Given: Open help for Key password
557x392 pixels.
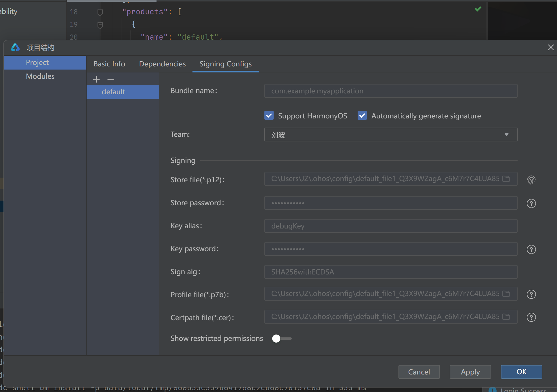Looking at the screenshot, I should click(x=531, y=249).
